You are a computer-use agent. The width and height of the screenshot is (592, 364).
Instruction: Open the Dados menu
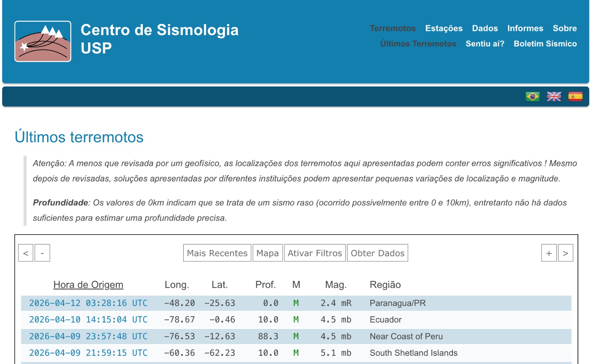coord(485,28)
